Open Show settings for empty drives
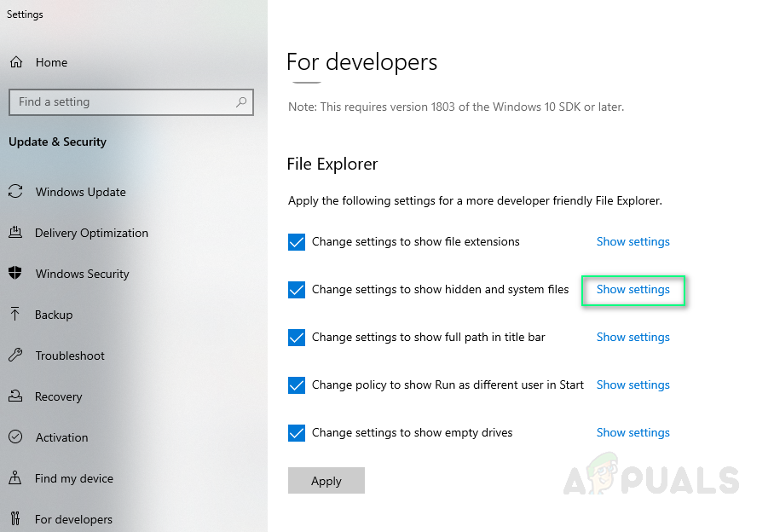 tap(633, 433)
